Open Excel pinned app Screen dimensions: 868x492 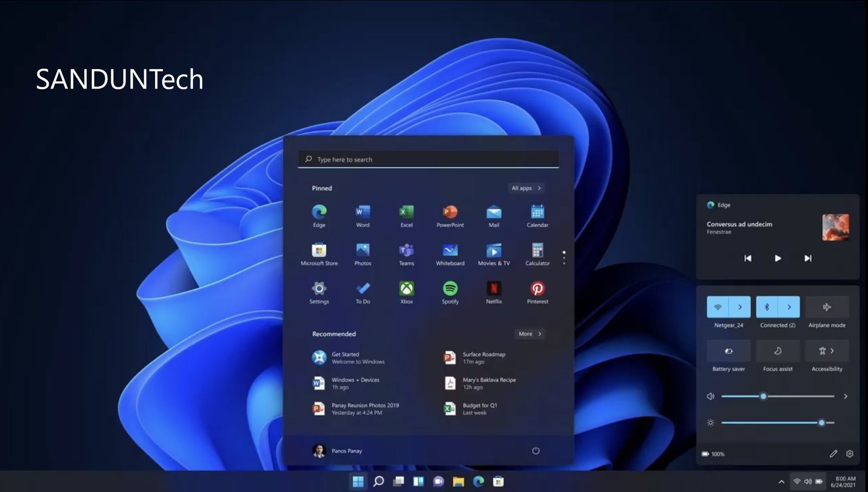(406, 216)
